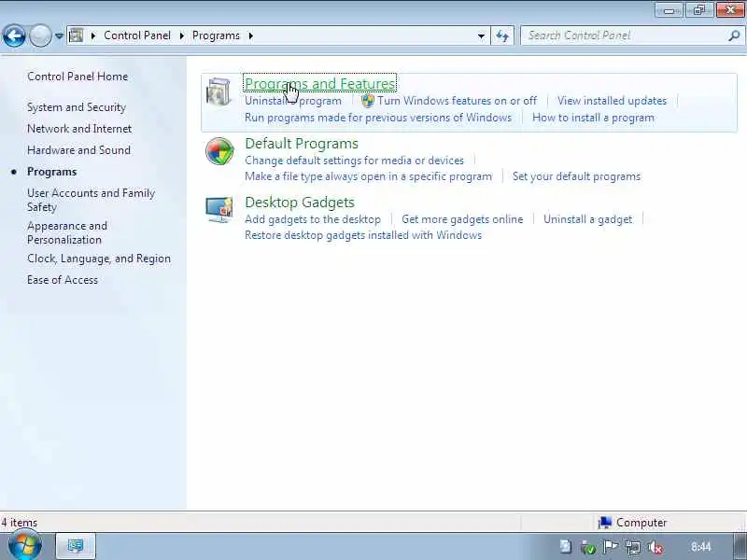Expand the arrow after Programs breadcrumb

coord(250,35)
